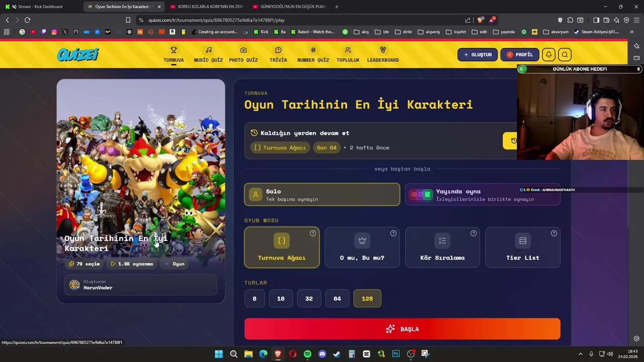Image resolution: width=644 pixels, height=362 pixels.
Task: Click the Oyun category tag
Action: point(175,264)
